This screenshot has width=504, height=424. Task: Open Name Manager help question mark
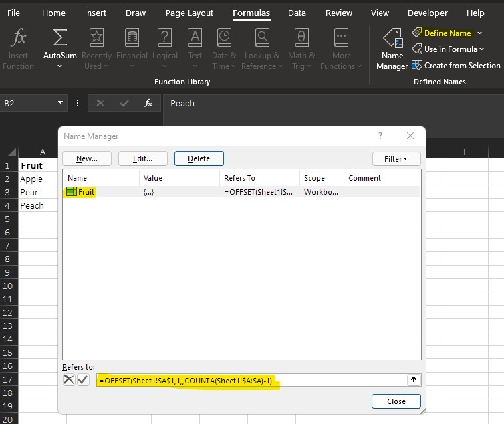(x=380, y=136)
